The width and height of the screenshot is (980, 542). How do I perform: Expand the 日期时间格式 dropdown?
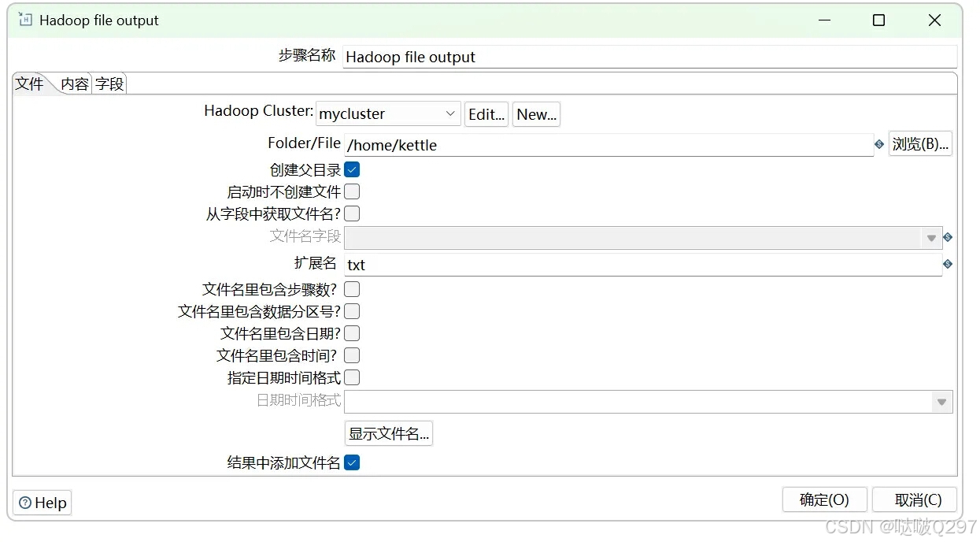pyautogui.click(x=941, y=402)
